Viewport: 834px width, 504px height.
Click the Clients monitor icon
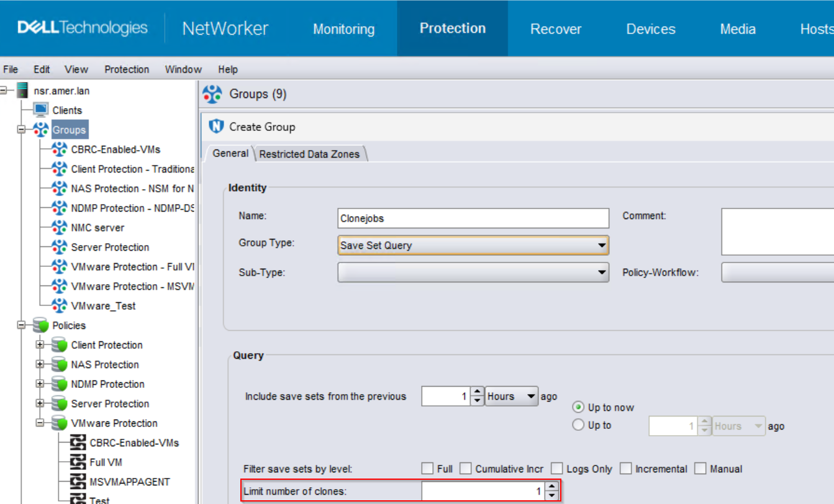(40, 110)
